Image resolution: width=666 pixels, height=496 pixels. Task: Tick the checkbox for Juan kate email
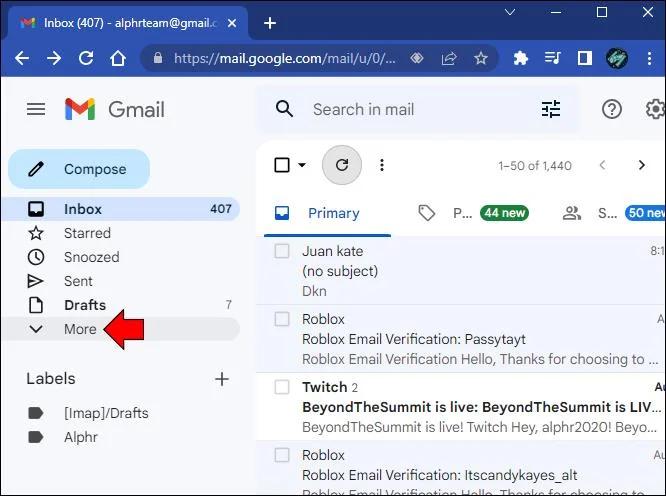(282, 251)
